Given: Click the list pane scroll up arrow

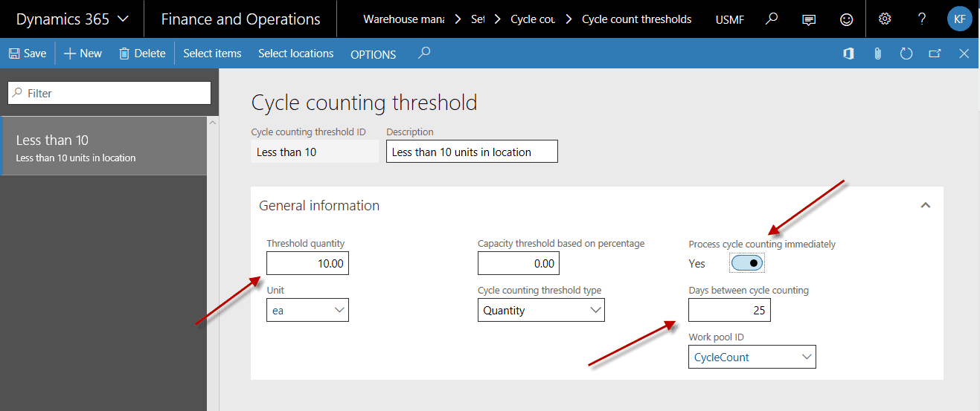Looking at the screenshot, I should tap(212, 123).
